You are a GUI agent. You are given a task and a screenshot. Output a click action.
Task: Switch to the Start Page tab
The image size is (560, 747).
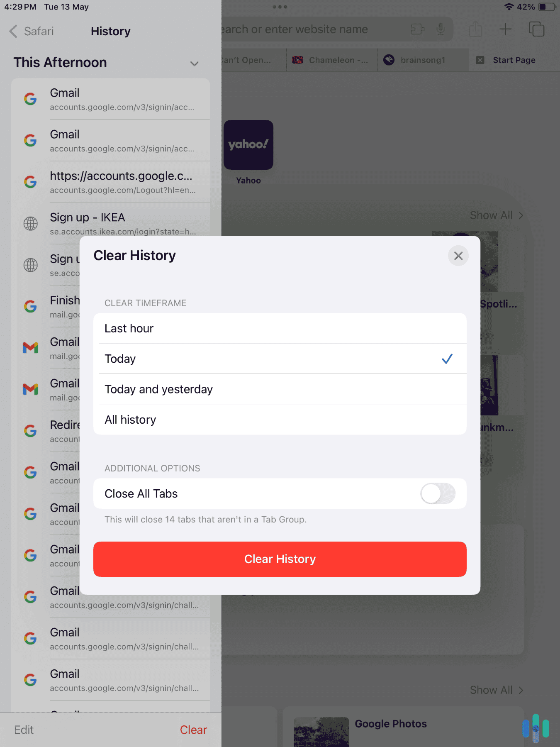[x=514, y=60]
